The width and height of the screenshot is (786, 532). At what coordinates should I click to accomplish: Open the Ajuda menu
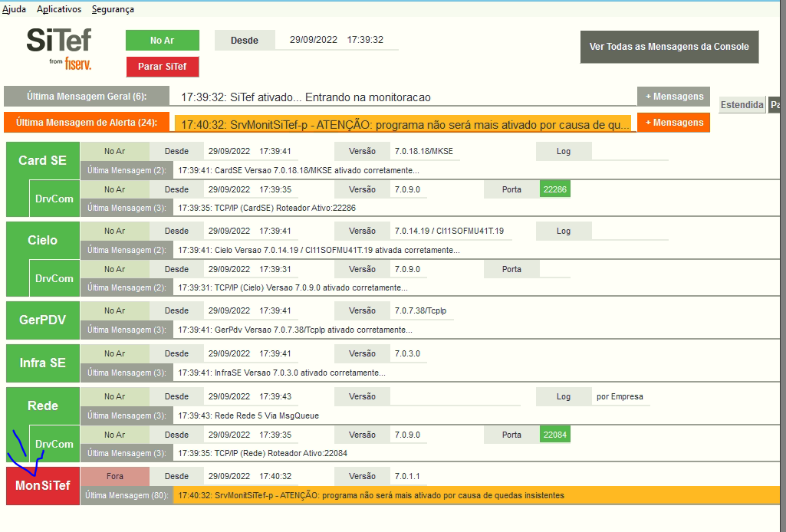14,9
